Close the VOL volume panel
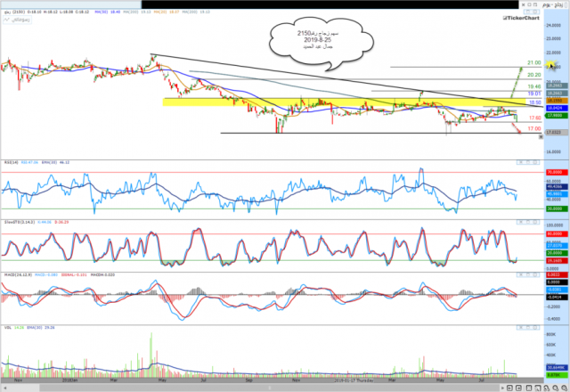570x392 pixels. pos(520,328)
